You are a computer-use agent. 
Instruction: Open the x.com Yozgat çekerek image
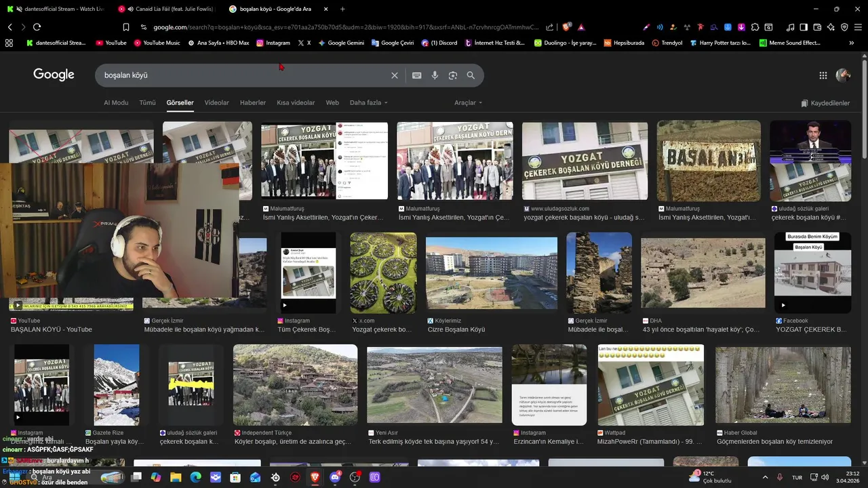[383, 273]
